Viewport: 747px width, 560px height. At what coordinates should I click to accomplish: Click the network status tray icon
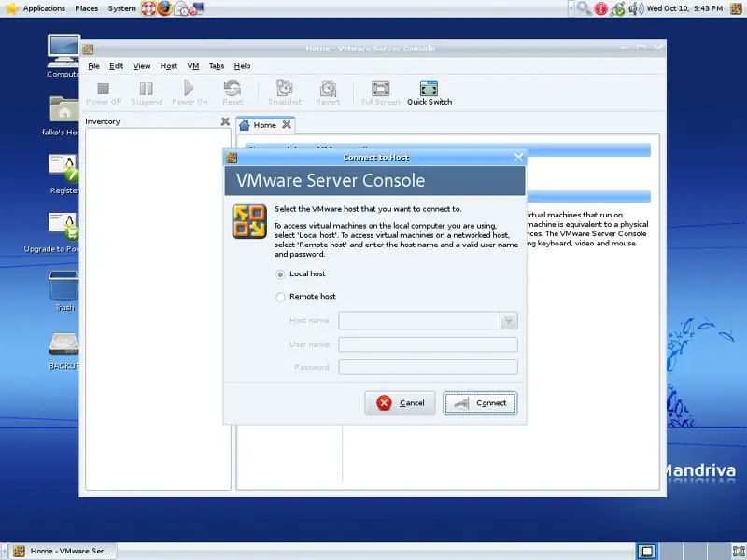click(x=617, y=8)
